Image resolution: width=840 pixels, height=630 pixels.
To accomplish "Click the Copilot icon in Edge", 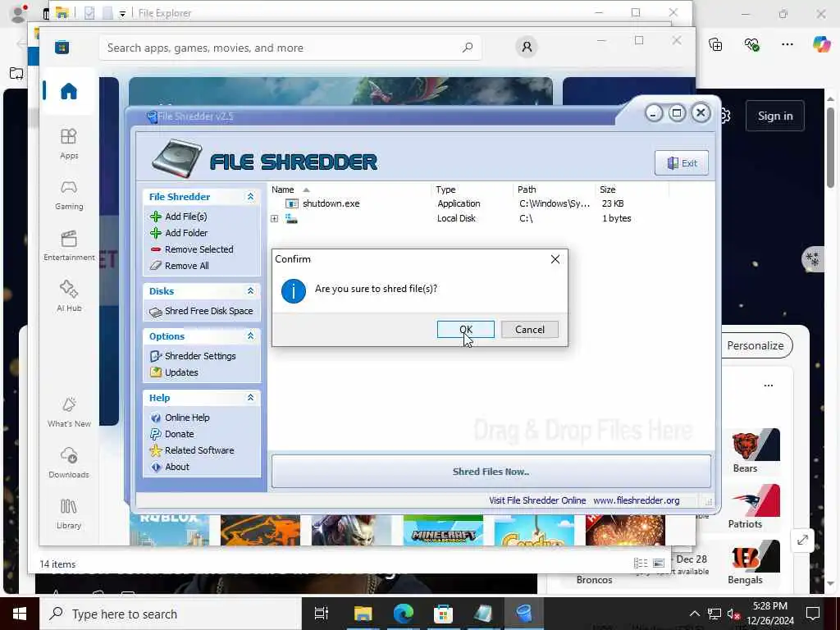I will [x=820, y=44].
